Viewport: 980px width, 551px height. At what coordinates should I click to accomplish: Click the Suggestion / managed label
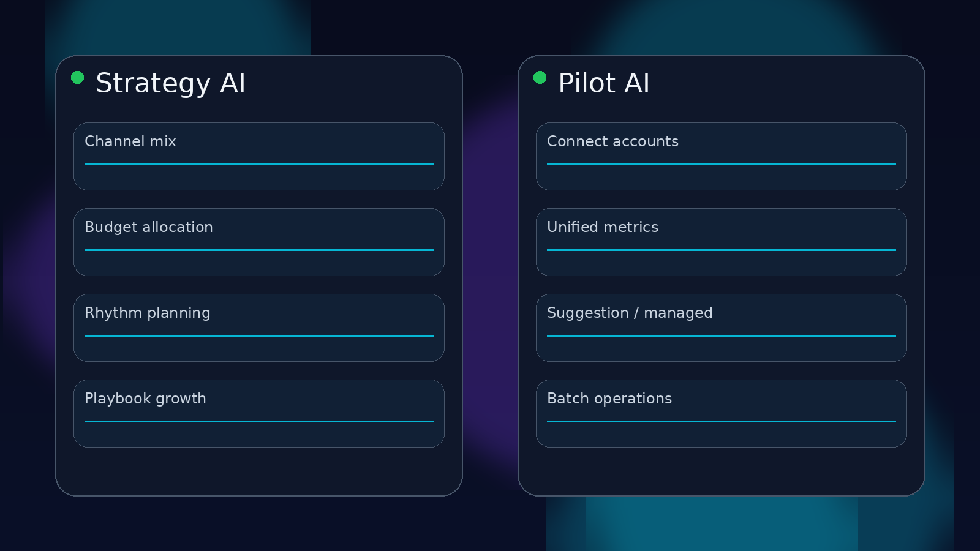[x=630, y=313]
